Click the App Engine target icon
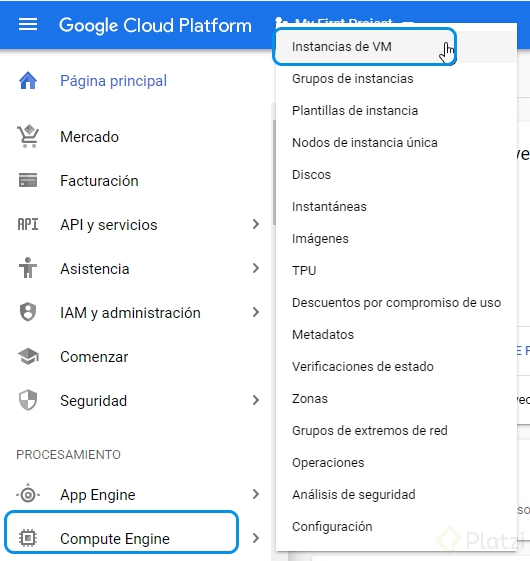Screen dimensions: 530x561 (x=28, y=494)
